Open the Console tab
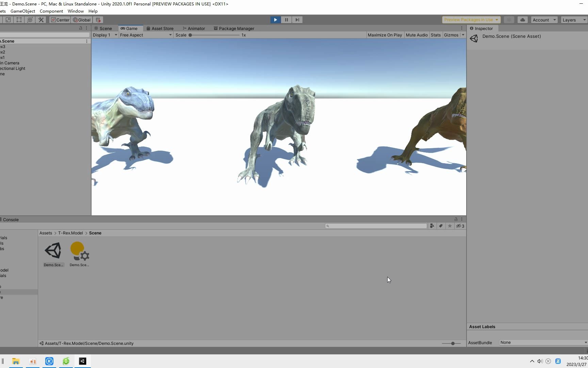 pos(10,219)
